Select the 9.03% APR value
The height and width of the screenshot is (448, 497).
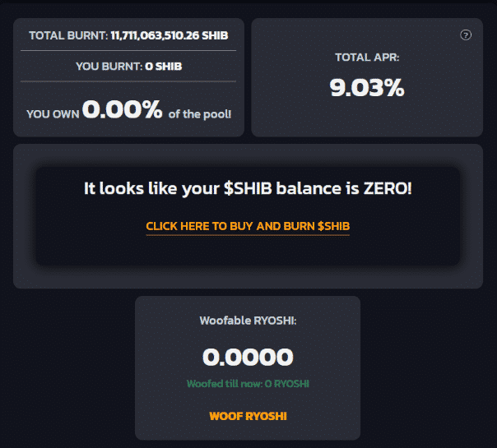tap(367, 88)
